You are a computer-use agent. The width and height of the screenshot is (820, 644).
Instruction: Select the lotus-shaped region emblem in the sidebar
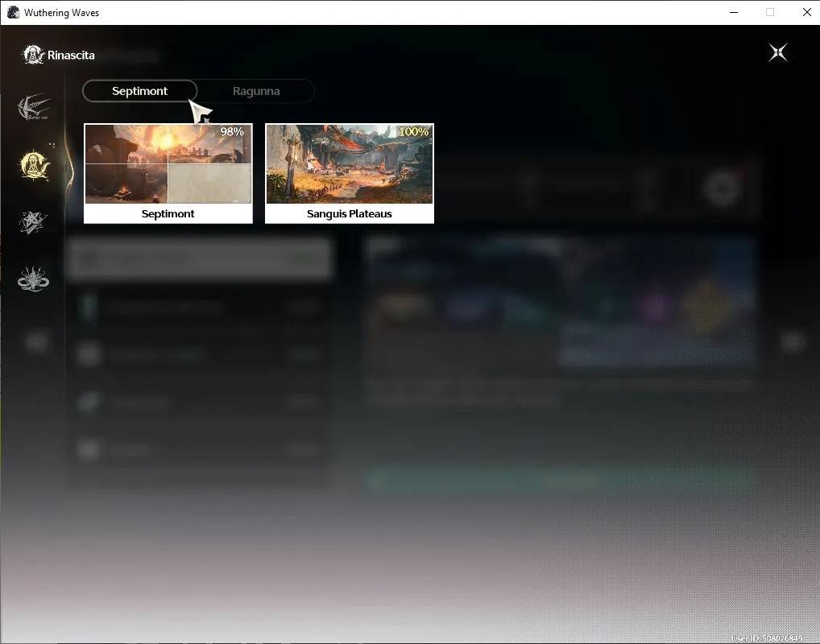click(x=33, y=279)
